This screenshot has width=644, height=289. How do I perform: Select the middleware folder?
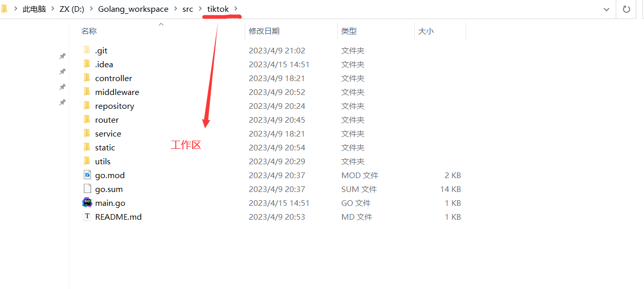coord(117,92)
